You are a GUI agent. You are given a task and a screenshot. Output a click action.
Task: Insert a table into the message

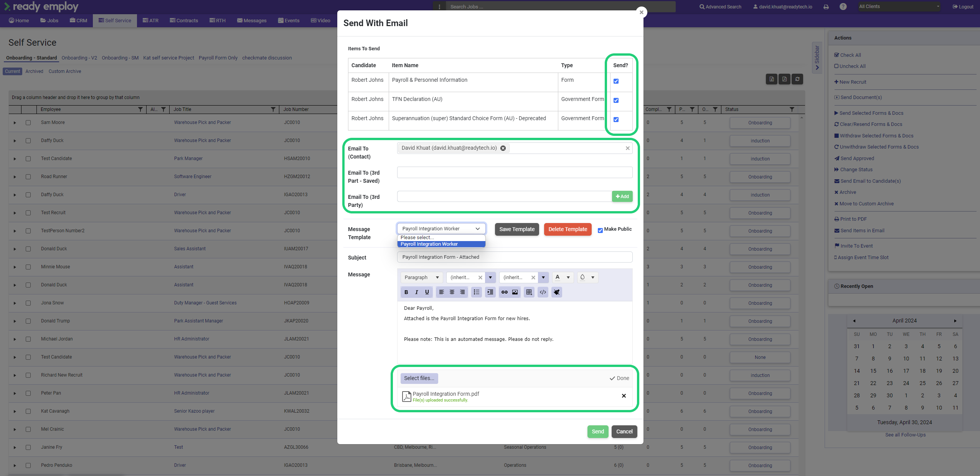tap(529, 292)
